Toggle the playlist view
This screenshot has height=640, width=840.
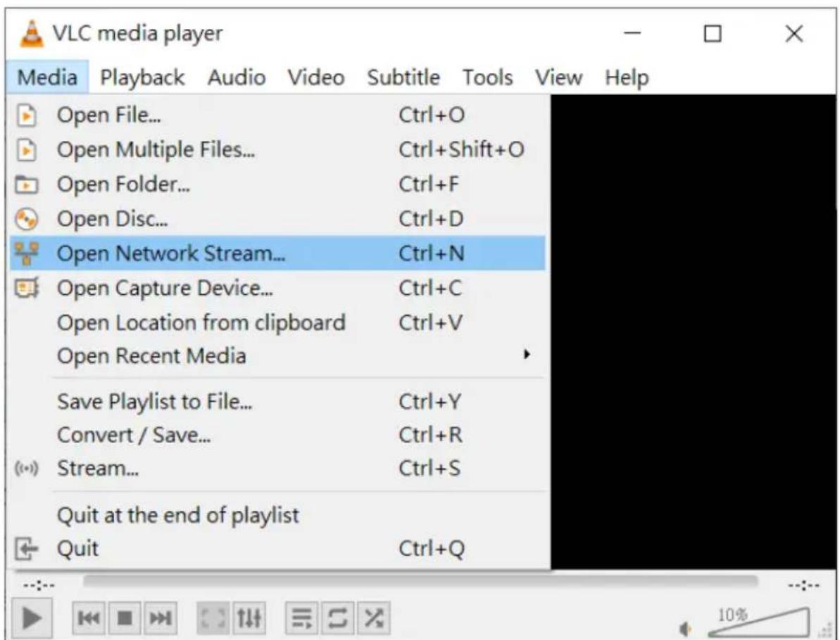click(302, 619)
